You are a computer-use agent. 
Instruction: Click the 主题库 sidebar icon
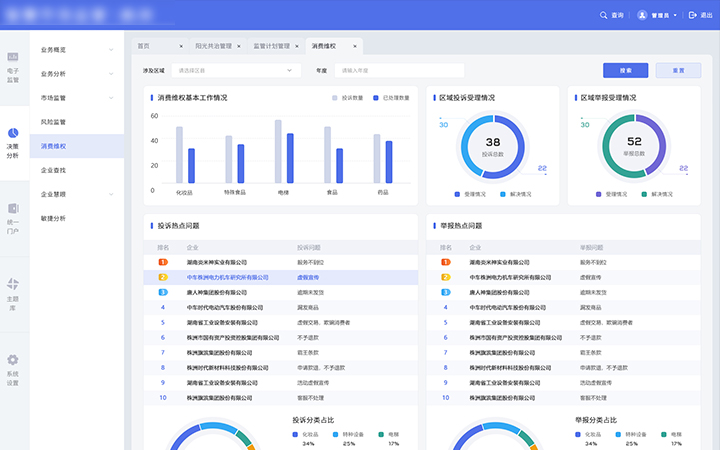click(13, 284)
